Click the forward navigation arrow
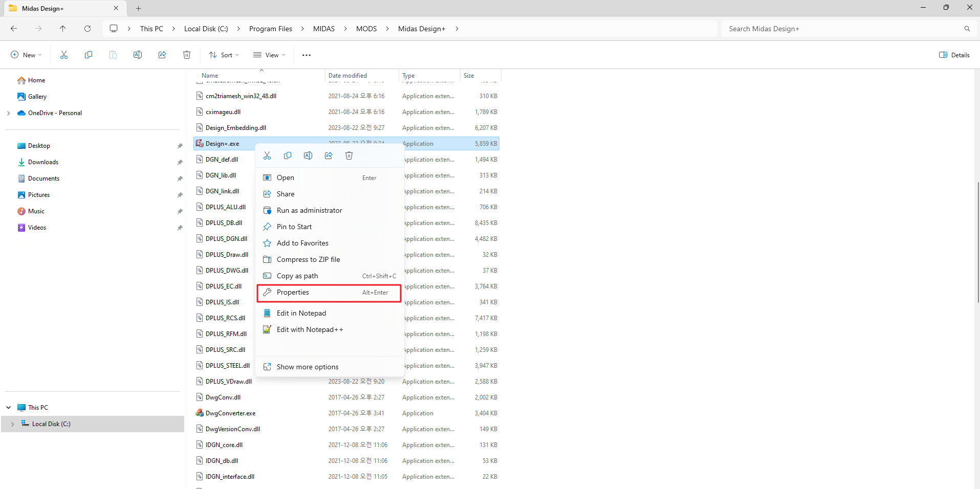 click(x=38, y=29)
